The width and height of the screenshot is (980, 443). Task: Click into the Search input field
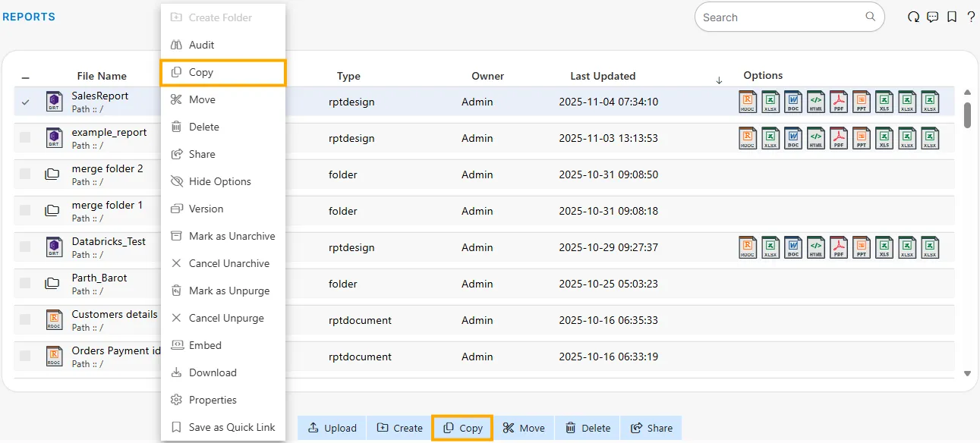point(782,17)
